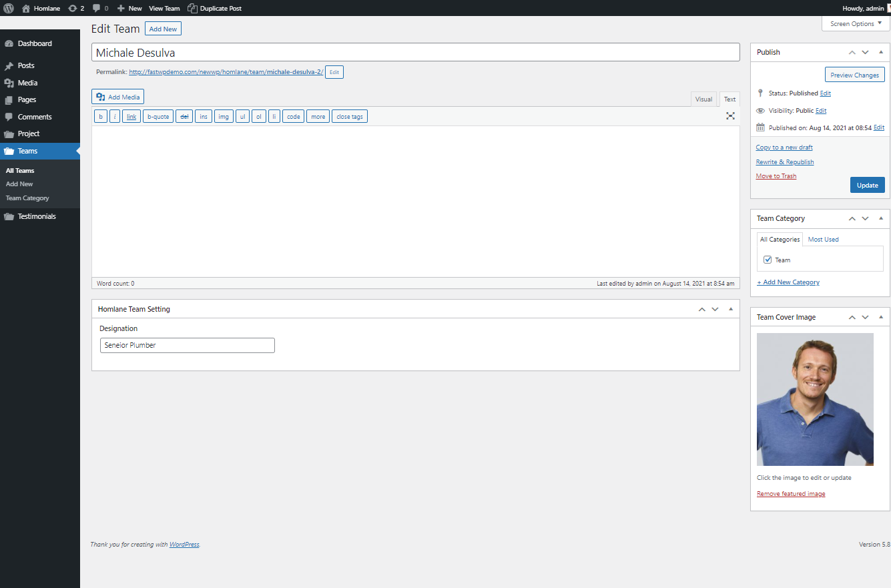Click the Designation input field
Viewport: 891px width, 588px height.
[187, 345]
